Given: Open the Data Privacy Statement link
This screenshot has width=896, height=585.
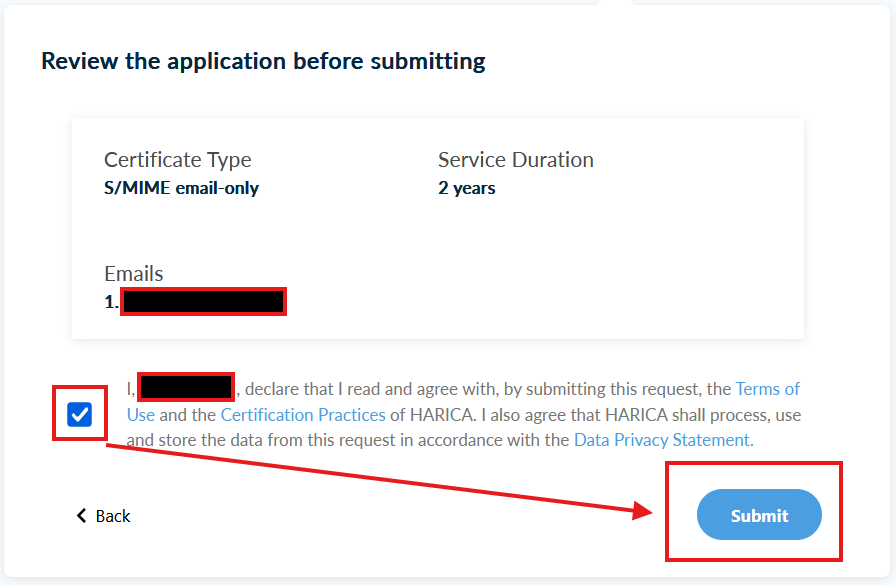Looking at the screenshot, I should (663, 439).
